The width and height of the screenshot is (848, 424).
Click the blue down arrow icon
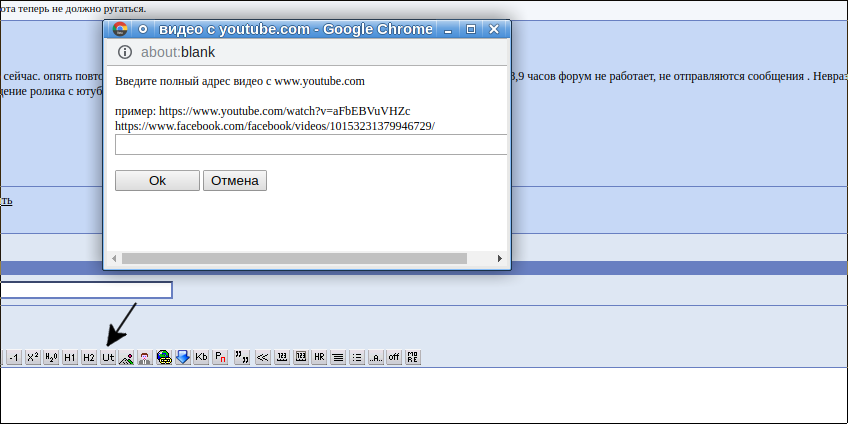[x=183, y=357]
